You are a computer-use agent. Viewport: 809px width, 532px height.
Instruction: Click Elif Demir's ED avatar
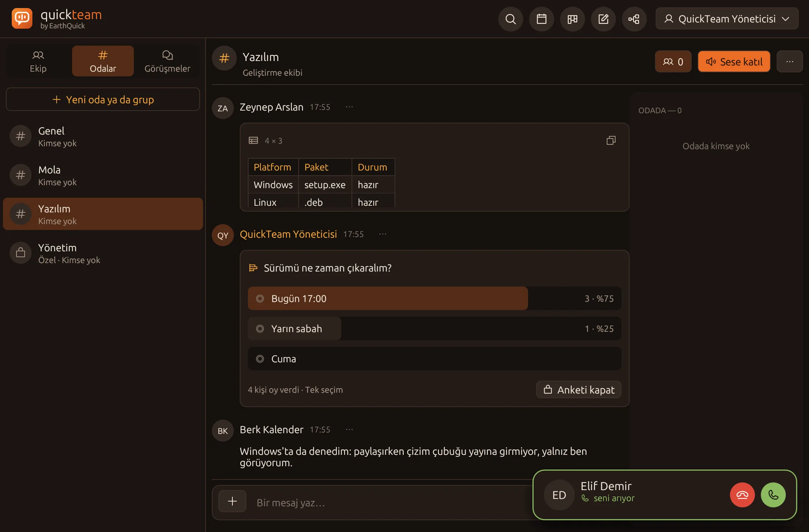click(x=559, y=495)
